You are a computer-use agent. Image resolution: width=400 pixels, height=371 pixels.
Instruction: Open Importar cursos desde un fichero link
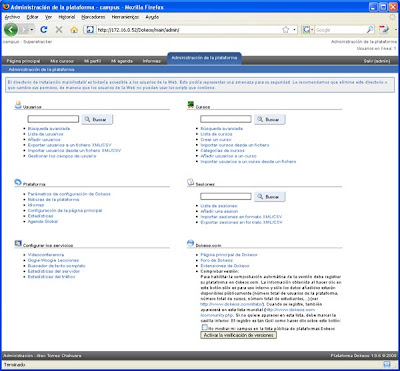(235, 145)
